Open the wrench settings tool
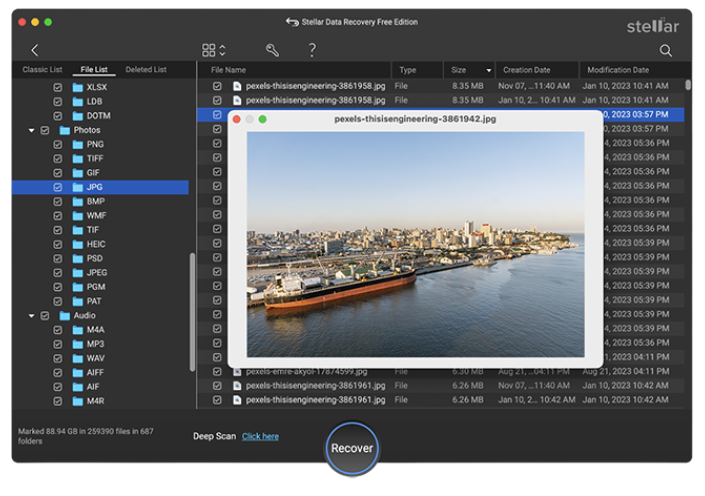The width and height of the screenshot is (705, 496). click(272, 50)
